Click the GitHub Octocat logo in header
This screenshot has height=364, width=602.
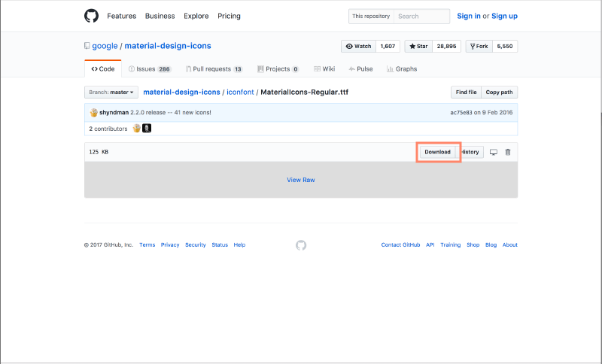(x=91, y=16)
